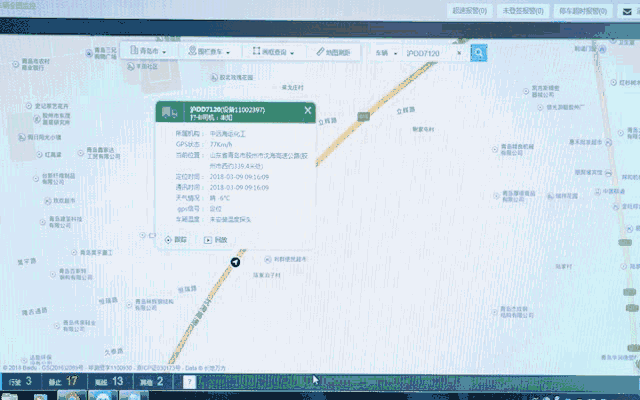Open the file explorer taskbar icon
Screen dimensions: 640x400
(9, 396)
